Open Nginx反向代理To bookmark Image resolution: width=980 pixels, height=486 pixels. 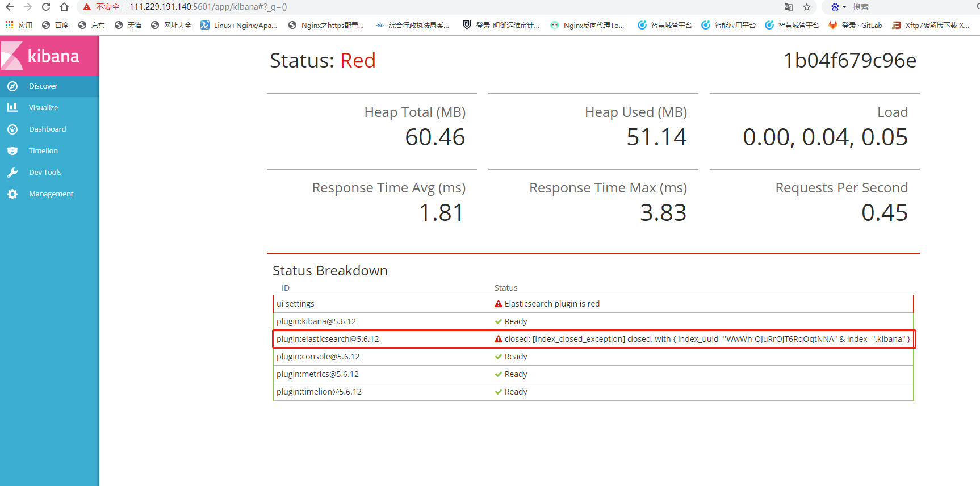pyautogui.click(x=587, y=25)
